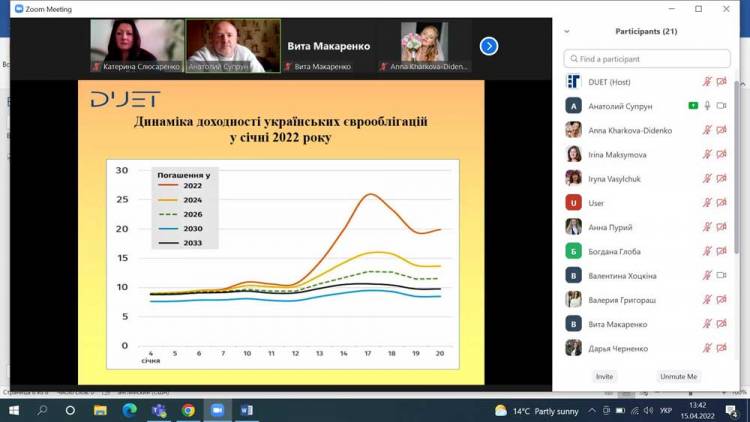Select Дарья Черненко in the participants list
The height and width of the screenshot is (422, 750).
pyautogui.click(x=617, y=348)
